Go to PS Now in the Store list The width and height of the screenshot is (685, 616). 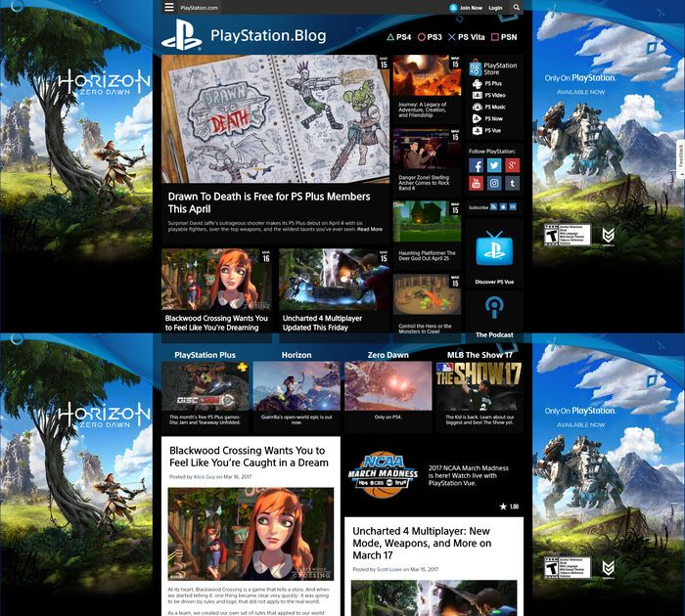pos(487,118)
